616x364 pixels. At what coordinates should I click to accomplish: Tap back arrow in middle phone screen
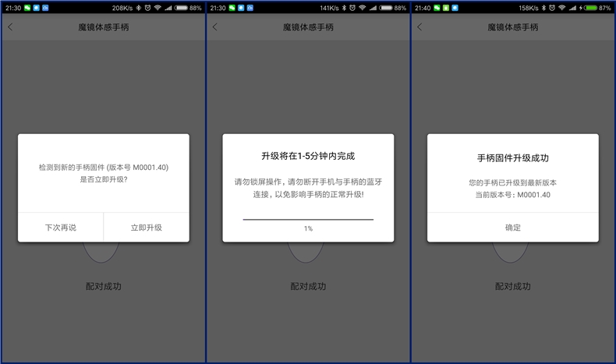tap(215, 27)
